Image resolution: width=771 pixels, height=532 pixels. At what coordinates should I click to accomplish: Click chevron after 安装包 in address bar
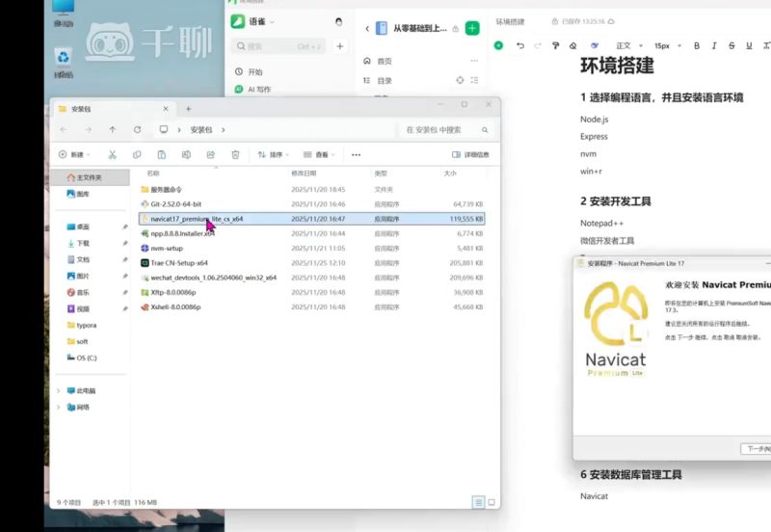click(x=224, y=130)
